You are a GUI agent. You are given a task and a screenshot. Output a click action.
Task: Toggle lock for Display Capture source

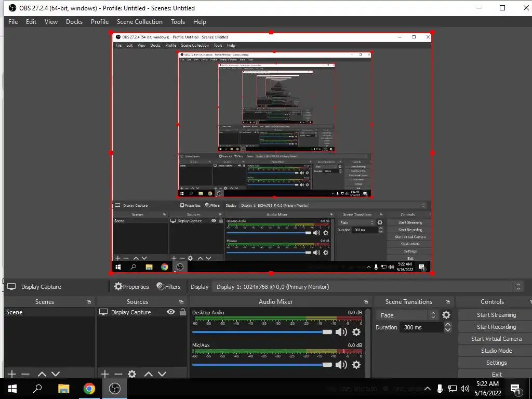pos(183,312)
